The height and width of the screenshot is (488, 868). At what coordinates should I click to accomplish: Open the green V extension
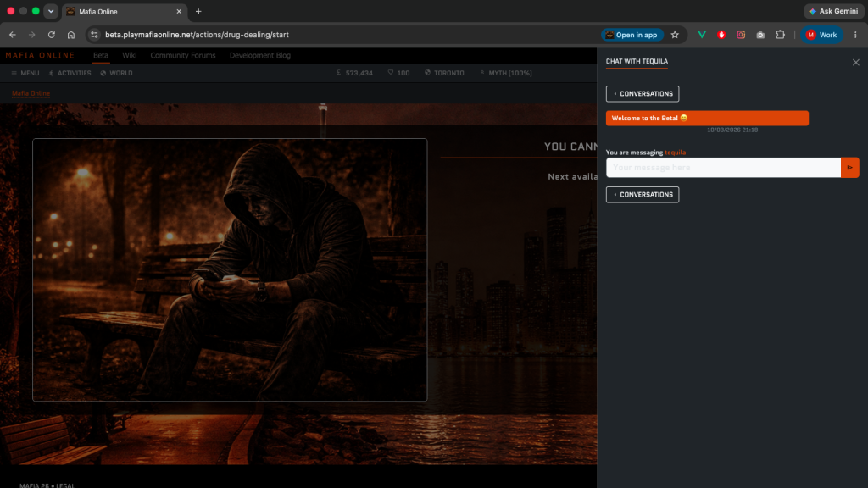pos(702,34)
